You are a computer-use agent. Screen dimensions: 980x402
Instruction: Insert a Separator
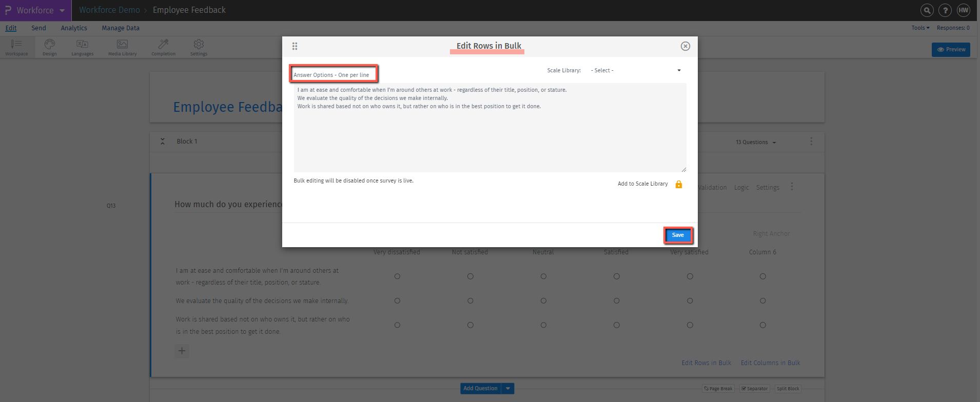click(755, 389)
